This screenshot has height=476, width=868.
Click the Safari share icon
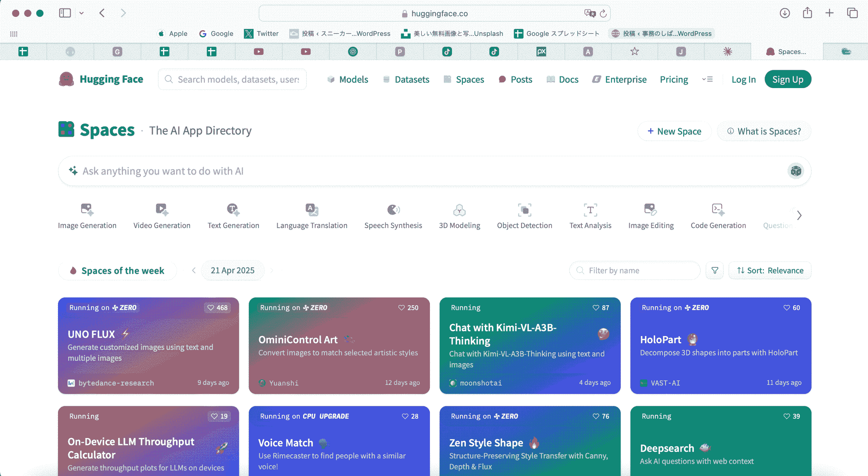[x=807, y=13]
